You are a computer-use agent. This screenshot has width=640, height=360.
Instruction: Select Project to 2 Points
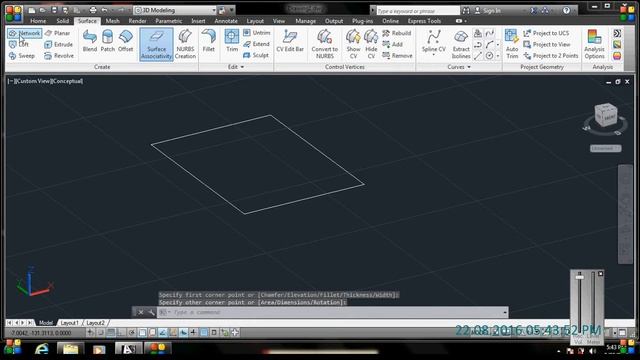tap(551, 56)
